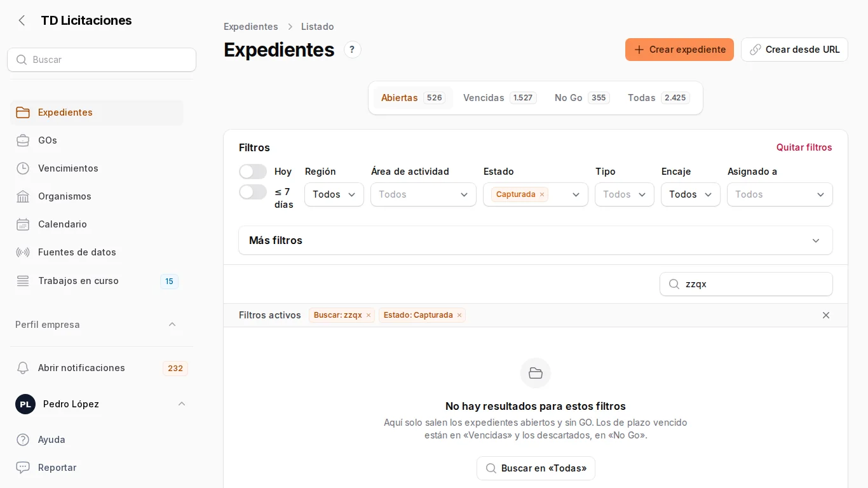Open Trabajos en curso in sidebar

pos(97,281)
